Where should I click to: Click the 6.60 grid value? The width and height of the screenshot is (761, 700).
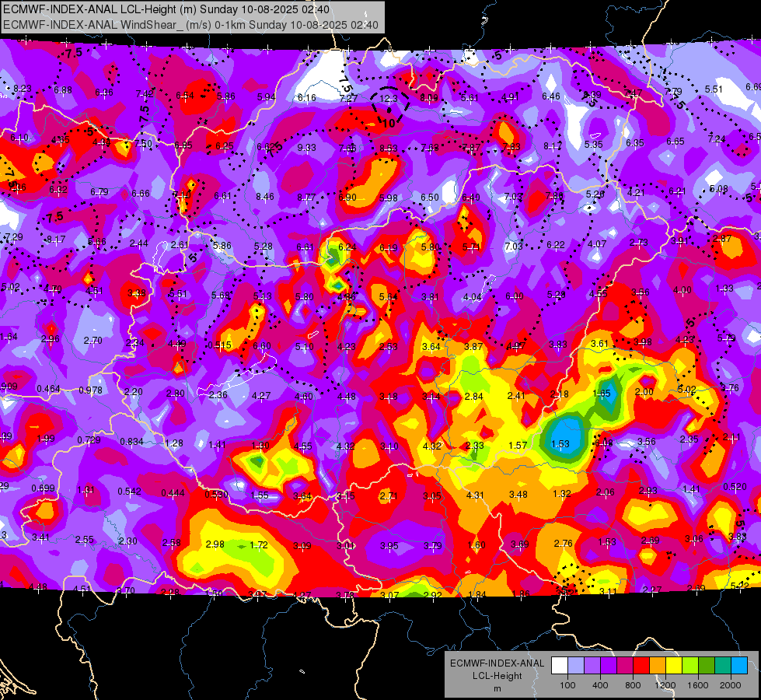tap(262, 346)
